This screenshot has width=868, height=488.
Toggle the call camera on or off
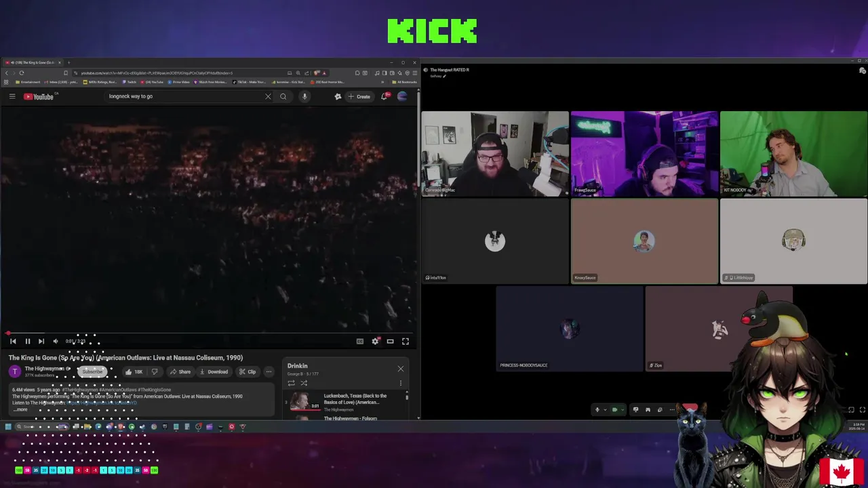click(615, 409)
